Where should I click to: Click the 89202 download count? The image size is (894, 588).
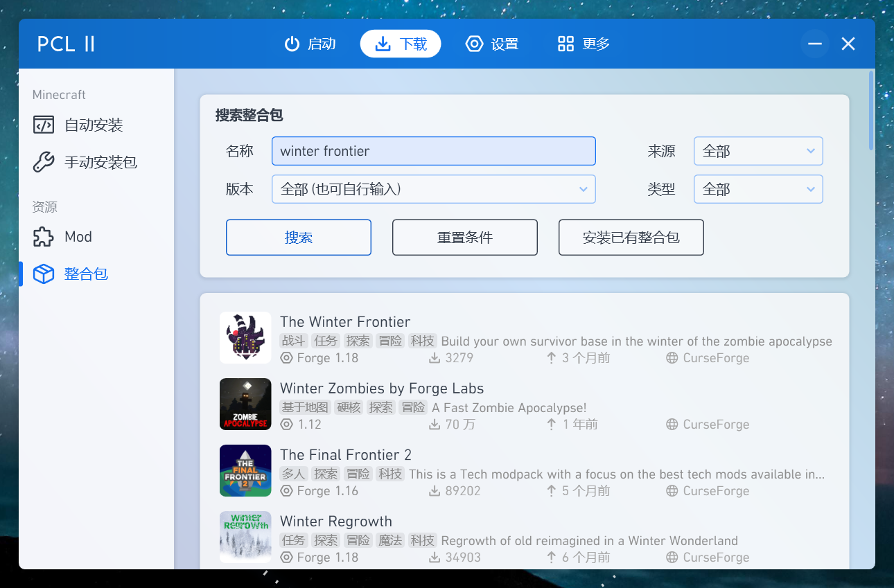[455, 491]
